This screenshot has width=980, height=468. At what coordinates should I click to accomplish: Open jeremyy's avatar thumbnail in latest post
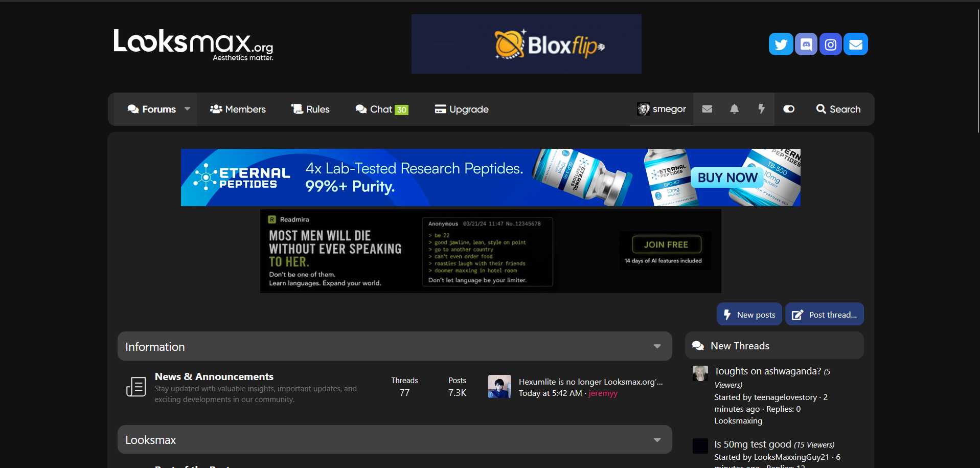(x=499, y=387)
